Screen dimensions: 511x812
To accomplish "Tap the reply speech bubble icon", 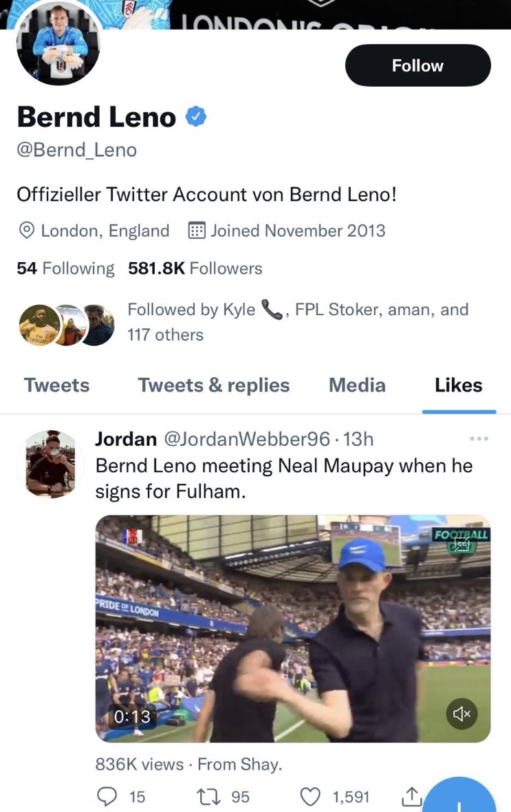I will [107, 796].
